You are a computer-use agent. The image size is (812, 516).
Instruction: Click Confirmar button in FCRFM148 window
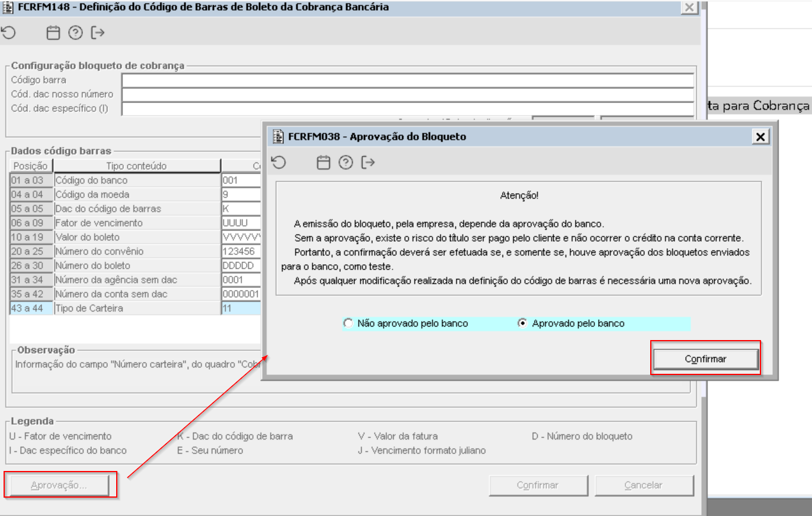click(x=538, y=485)
